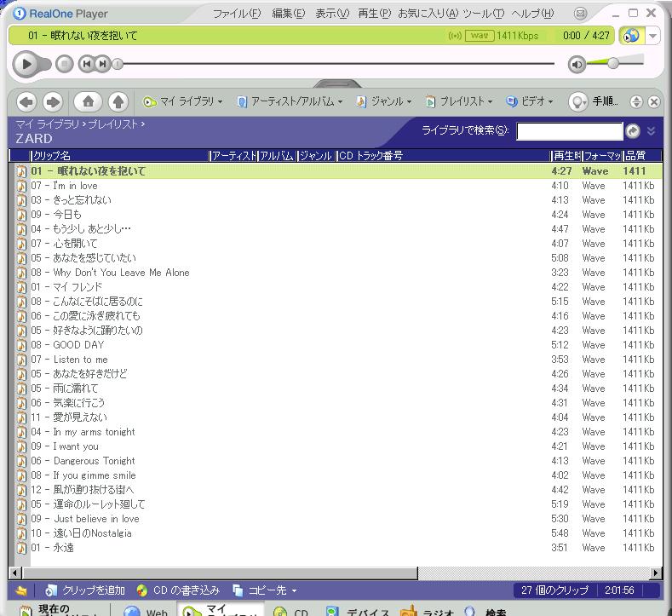
Task: Open the プレイリスト dropdown
Action: (x=459, y=101)
